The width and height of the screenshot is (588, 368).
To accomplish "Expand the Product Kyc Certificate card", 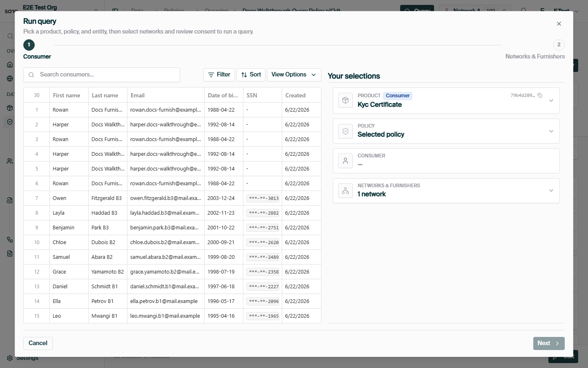I will pyautogui.click(x=551, y=101).
